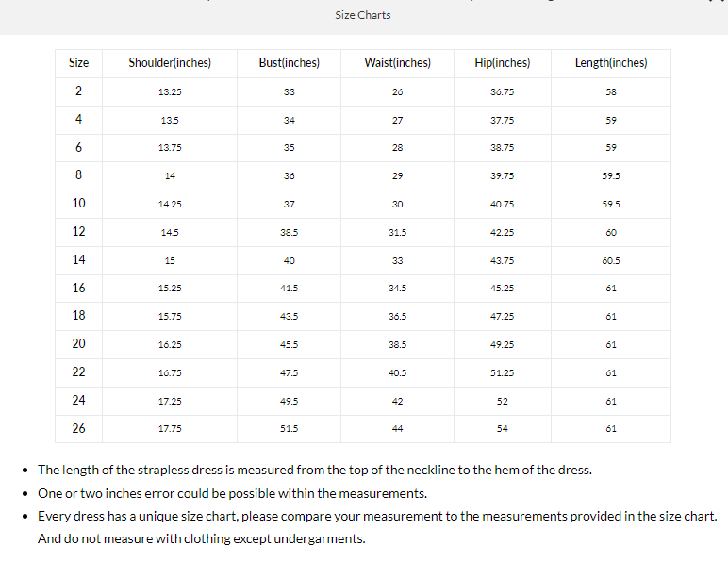Click the 43.75 hip measurement cell
This screenshot has width=728, height=562.
click(502, 260)
